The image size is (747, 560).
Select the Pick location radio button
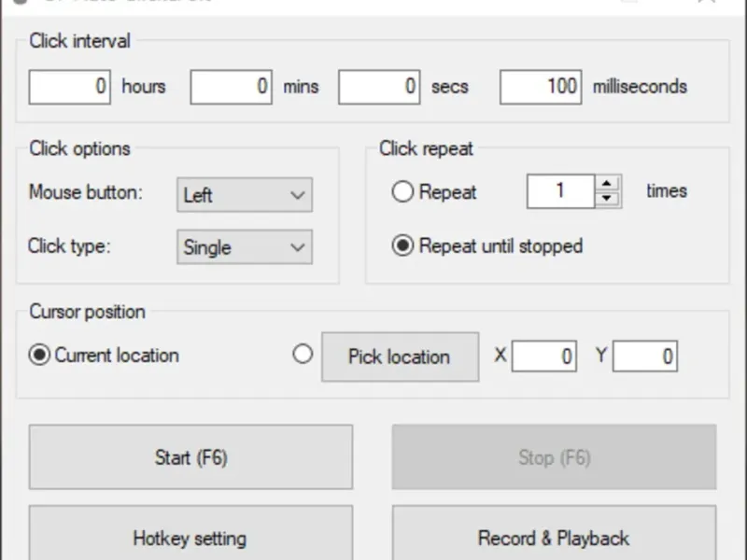point(303,355)
